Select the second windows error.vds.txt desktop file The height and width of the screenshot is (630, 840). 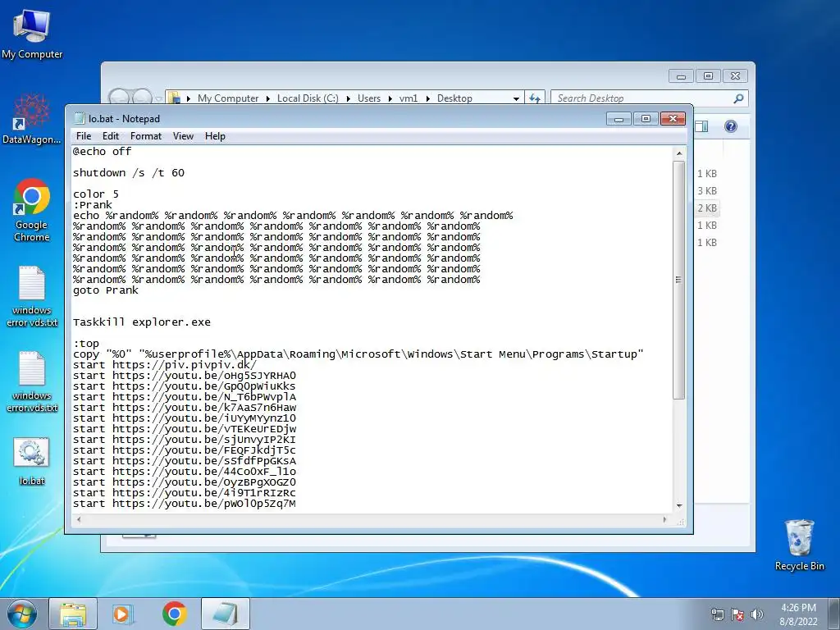click(32, 381)
